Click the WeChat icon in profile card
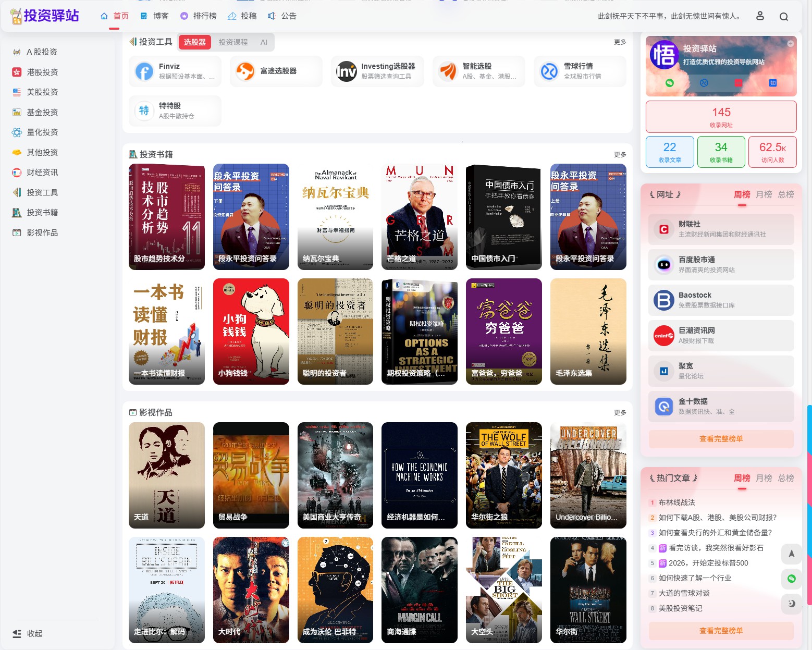 coord(670,83)
